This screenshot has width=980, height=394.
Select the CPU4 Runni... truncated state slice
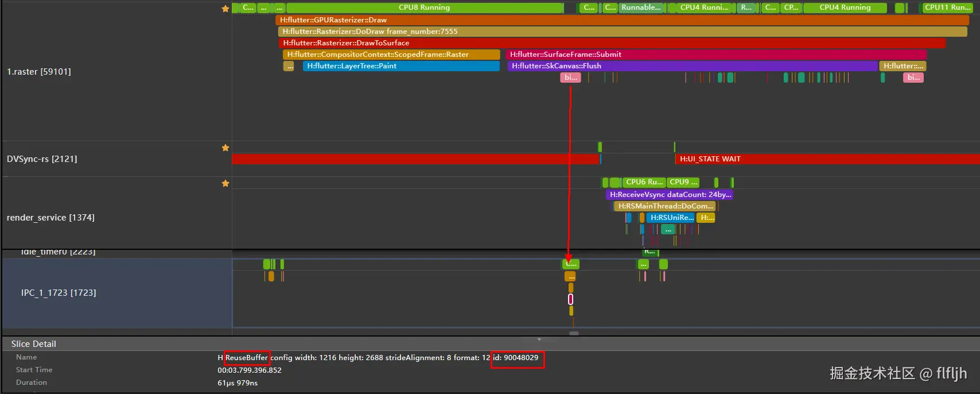(x=704, y=7)
